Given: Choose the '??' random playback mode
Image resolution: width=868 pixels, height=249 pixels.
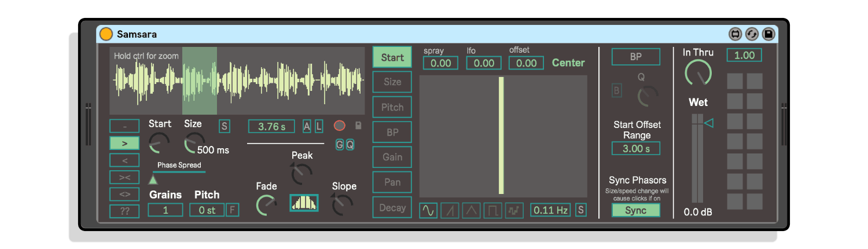Looking at the screenshot, I should click(x=124, y=211).
